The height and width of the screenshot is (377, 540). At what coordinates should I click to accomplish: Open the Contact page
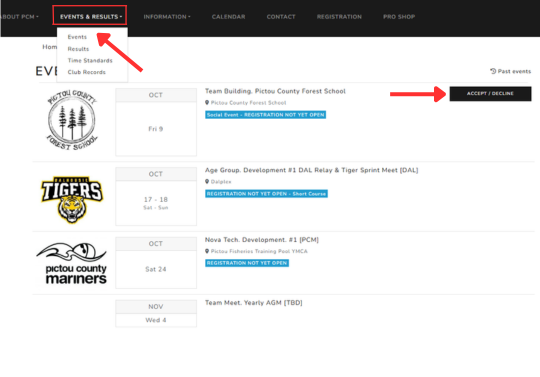pyautogui.click(x=281, y=17)
